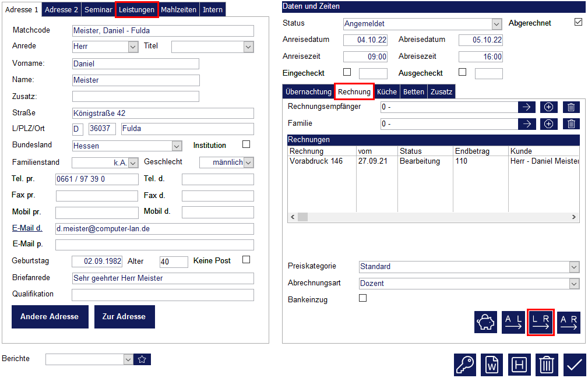Enable the Bankeinzug checkbox
The width and height of the screenshot is (588, 378).
363,298
